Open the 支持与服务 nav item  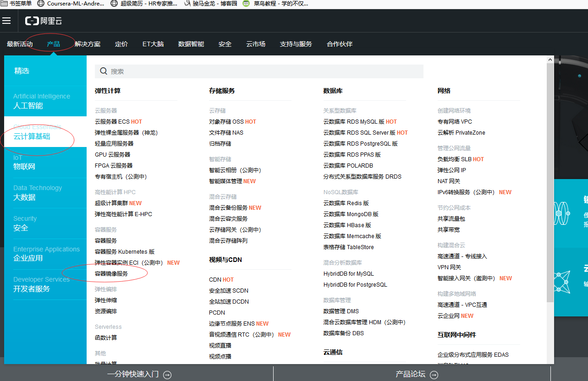coord(296,44)
